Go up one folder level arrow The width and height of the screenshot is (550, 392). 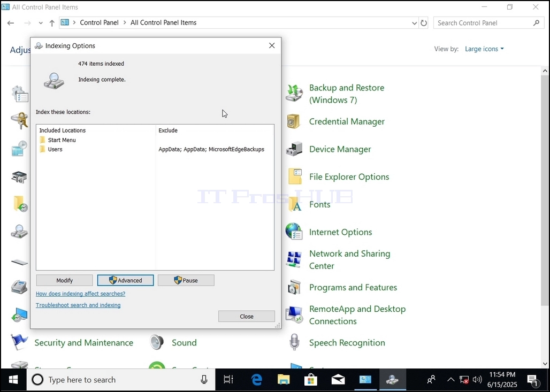[52, 23]
